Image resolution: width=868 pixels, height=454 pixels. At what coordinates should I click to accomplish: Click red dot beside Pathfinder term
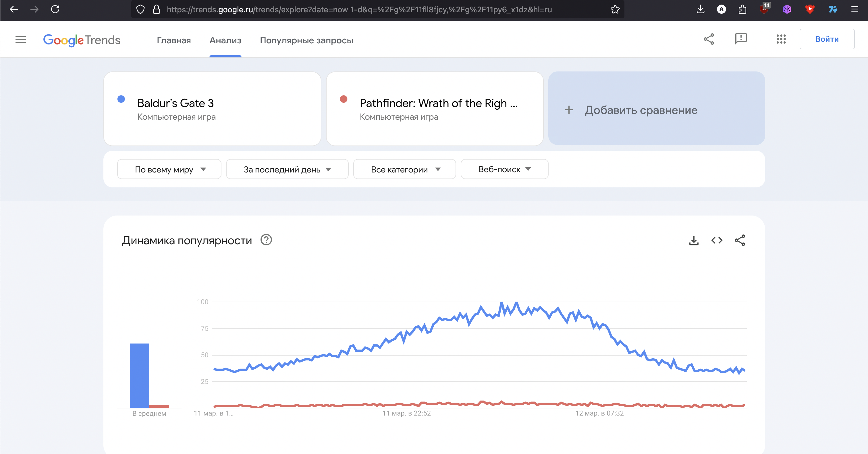tap(344, 99)
